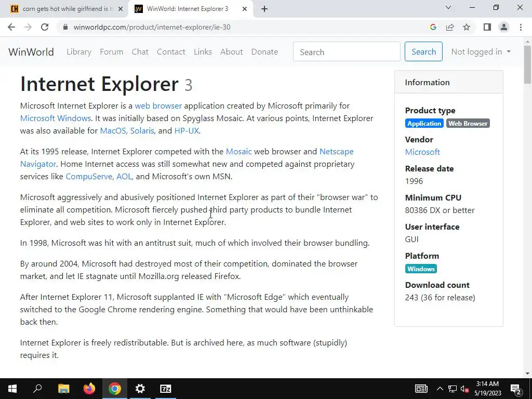Viewport: 532px width, 399px height.
Task: Go back to the previous page
Action: (11, 27)
